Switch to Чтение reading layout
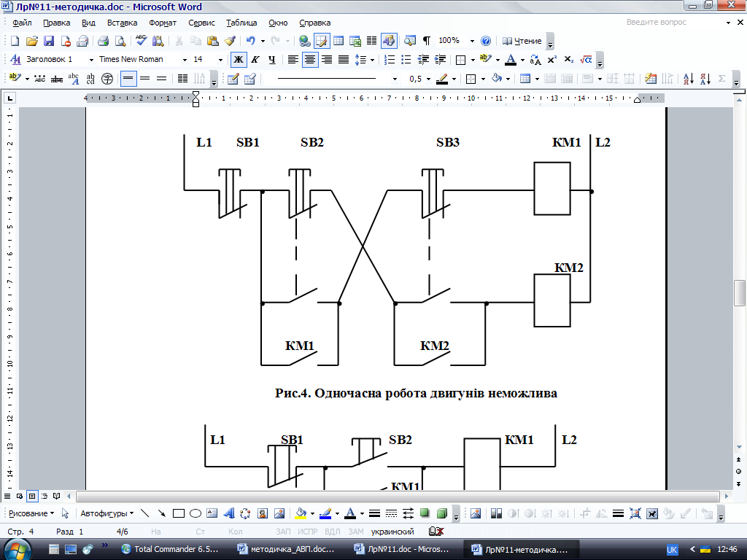Screen dimensions: 747x560 point(522,41)
